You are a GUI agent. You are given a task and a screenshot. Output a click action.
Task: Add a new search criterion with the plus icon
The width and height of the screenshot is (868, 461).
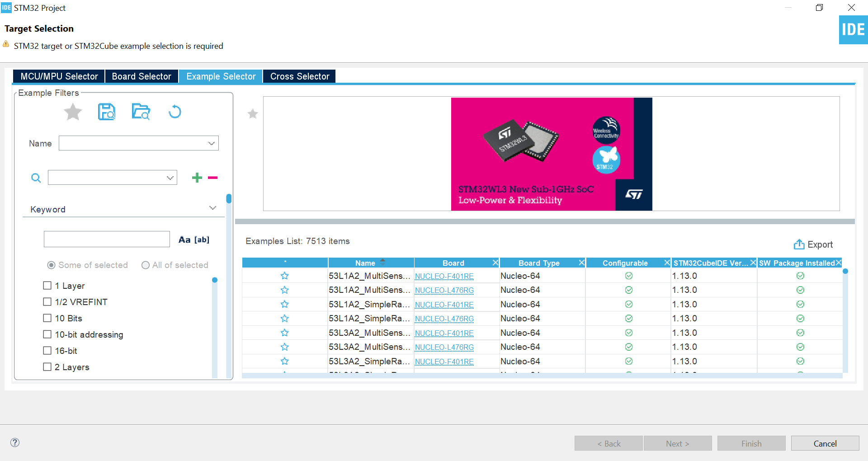(197, 177)
